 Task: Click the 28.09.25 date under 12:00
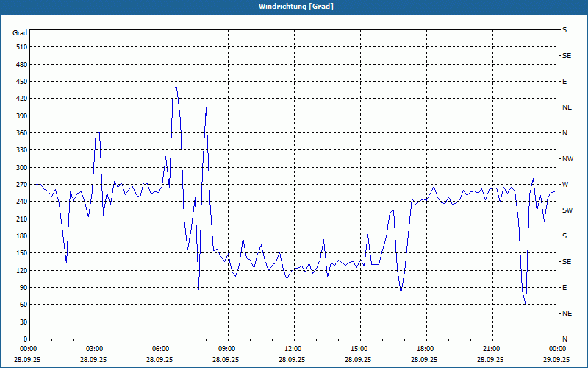click(292, 359)
